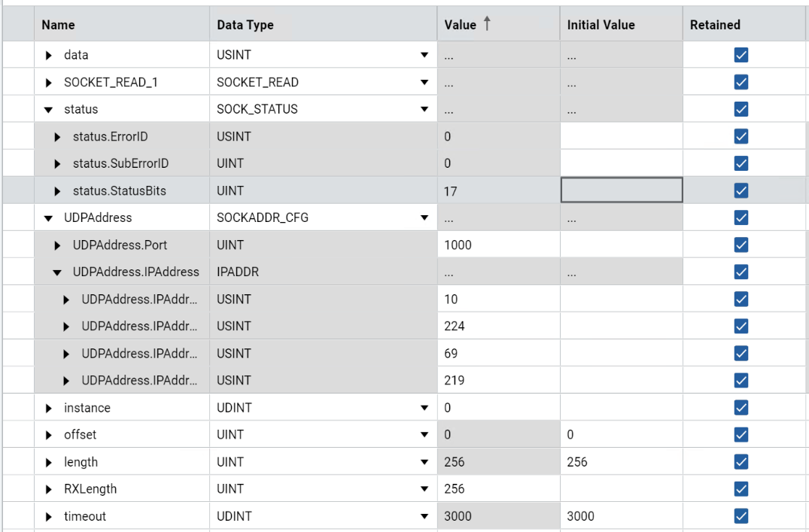Collapse the UDPAddress.IPAddress node
This screenshot has width=809, height=532.
click(x=57, y=272)
